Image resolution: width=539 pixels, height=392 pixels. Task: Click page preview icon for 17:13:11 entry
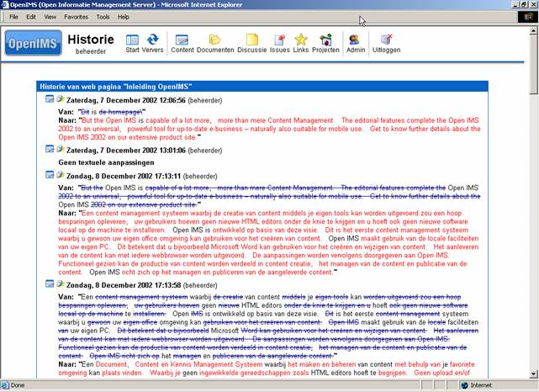tap(50, 175)
